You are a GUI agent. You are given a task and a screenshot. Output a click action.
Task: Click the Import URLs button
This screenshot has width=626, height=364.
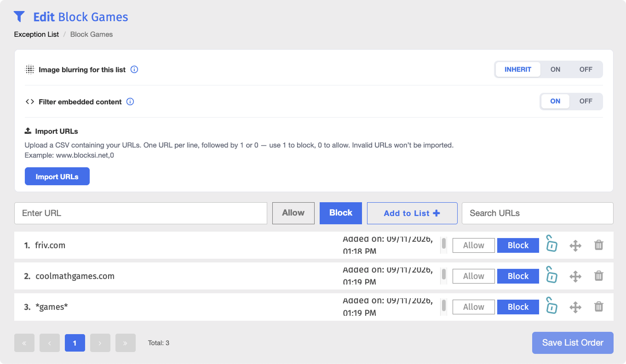tap(57, 176)
